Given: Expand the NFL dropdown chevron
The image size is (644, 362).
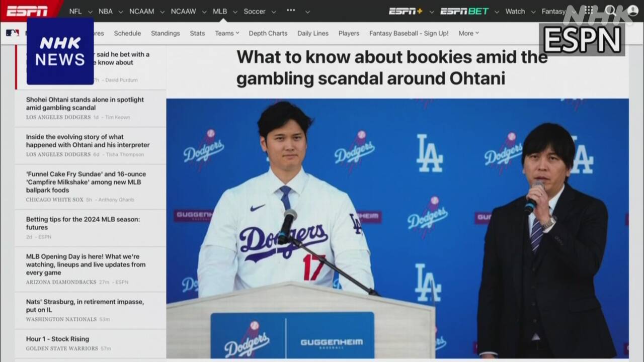Looking at the screenshot, I should click(90, 12).
